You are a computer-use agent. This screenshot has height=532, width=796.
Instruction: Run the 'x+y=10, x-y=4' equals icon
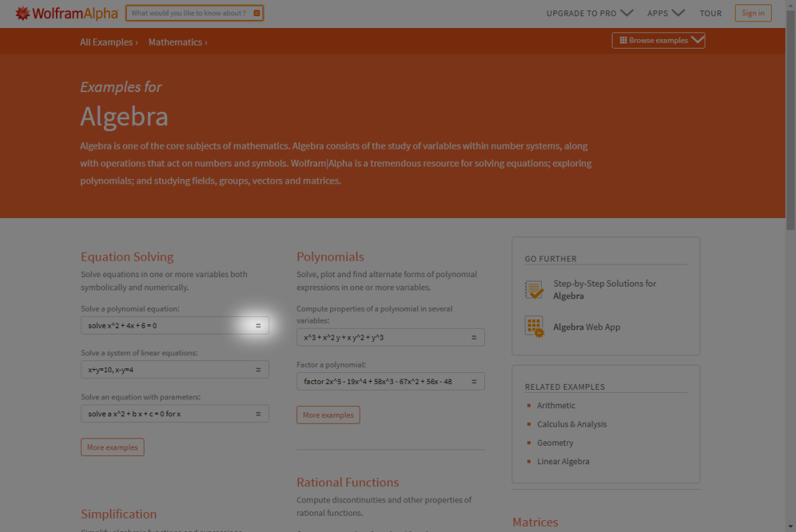pyautogui.click(x=258, y=370)
